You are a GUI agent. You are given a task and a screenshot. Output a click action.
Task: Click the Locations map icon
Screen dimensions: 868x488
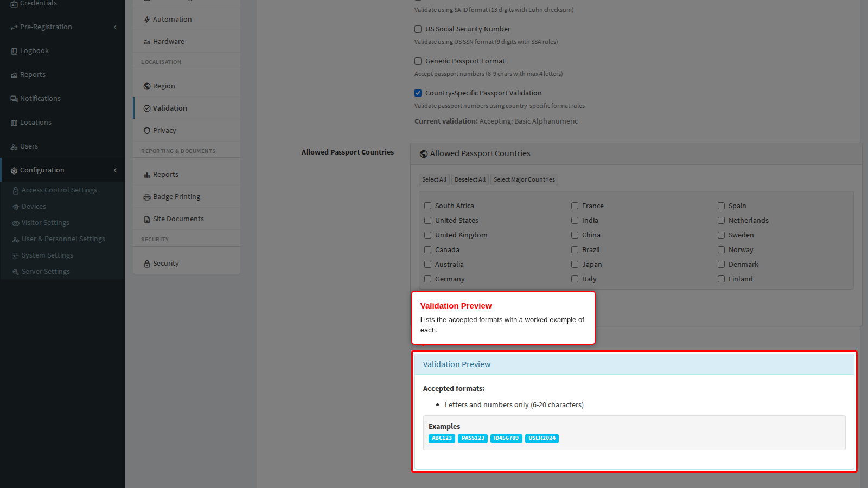pyautogui.click(x=14, y=123)
